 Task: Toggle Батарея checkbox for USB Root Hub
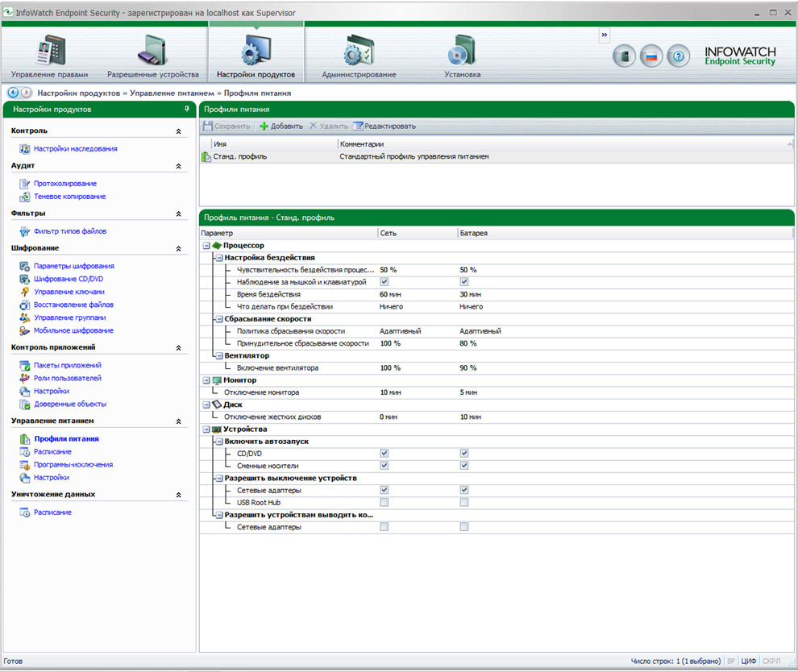464,502
